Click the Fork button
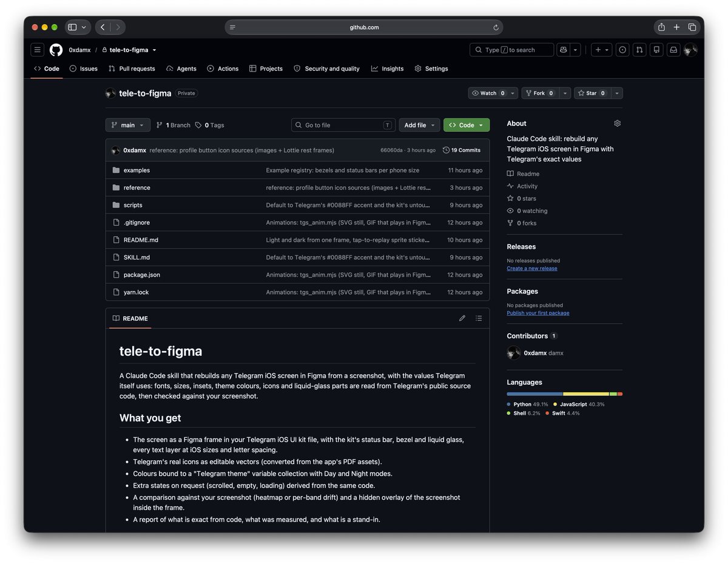Viewport: 728px width, 564px height. click(x=539, y=93)
